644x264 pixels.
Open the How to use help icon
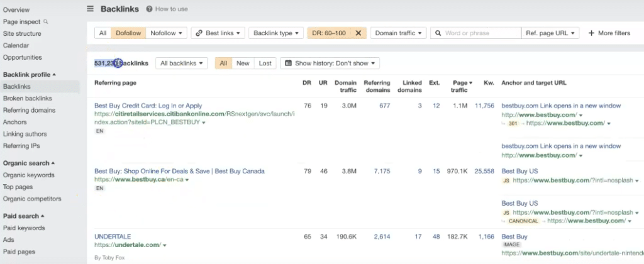149,9
